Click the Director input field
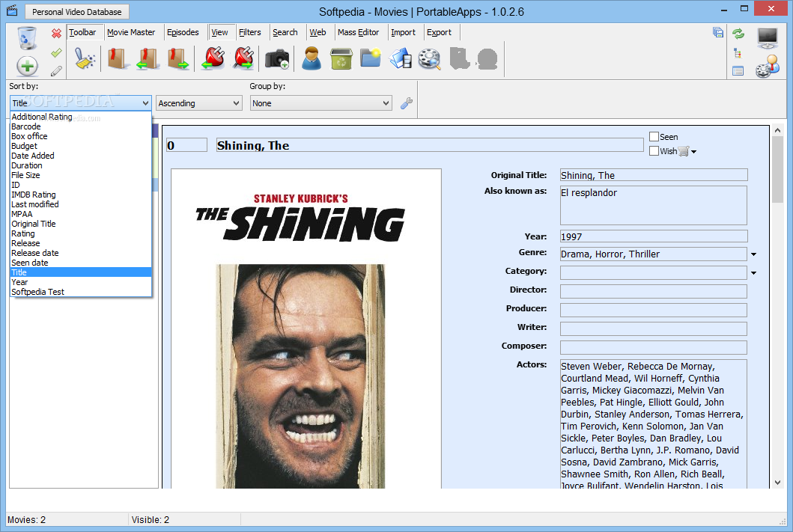This screenshot has width=793, height=532. 654,291
